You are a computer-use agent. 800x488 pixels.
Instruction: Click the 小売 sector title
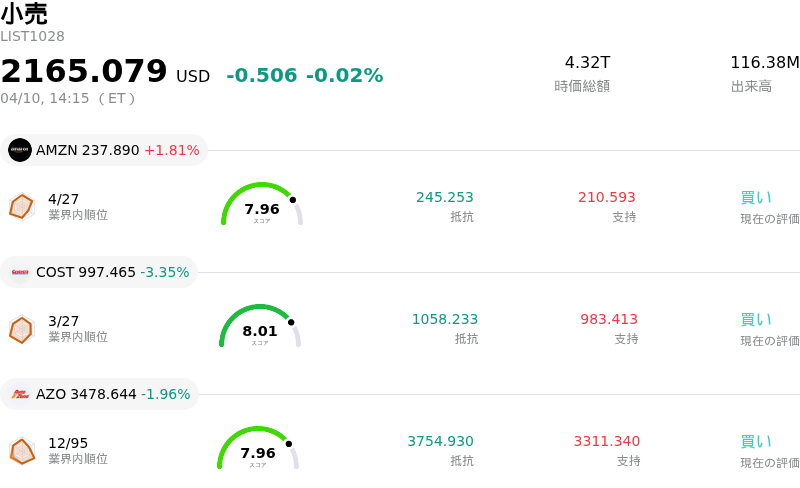[x=24, y=14]
